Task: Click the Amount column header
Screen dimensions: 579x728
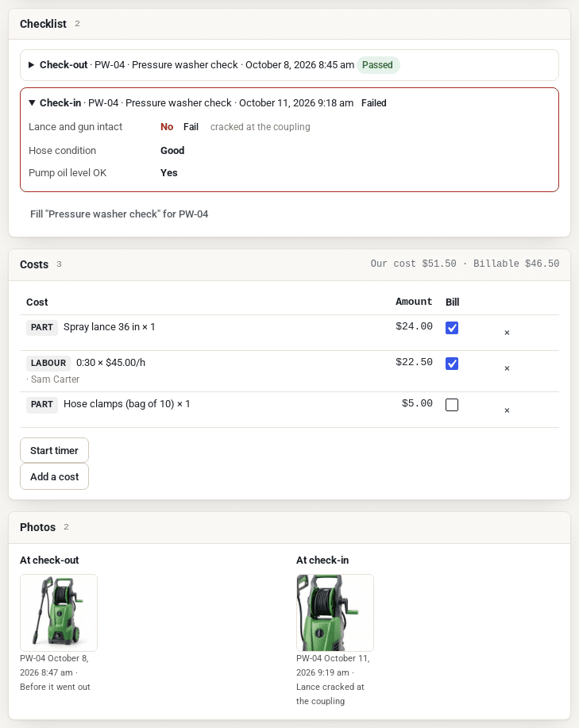Action: point(414,302)
